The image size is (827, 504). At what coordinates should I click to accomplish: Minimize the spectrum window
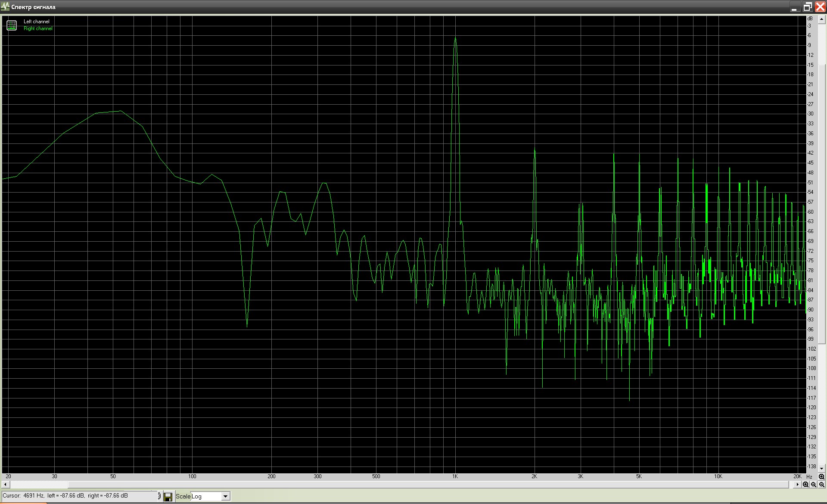click(x=795, y=6)
